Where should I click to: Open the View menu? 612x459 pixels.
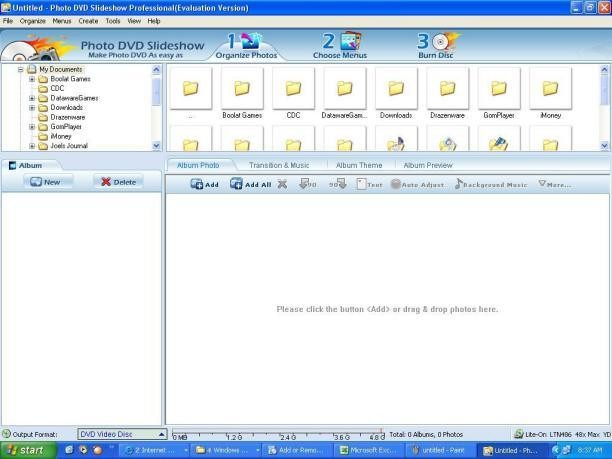pos(134,21)
